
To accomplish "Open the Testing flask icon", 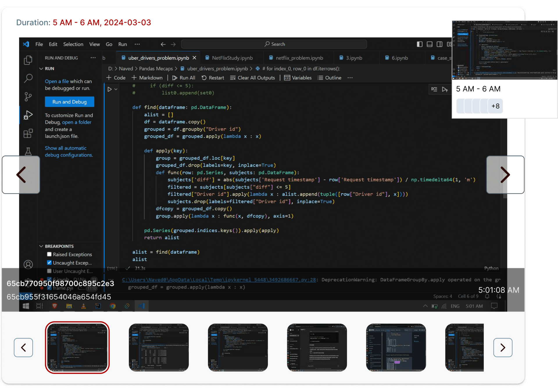I will (x=28, y=151).
